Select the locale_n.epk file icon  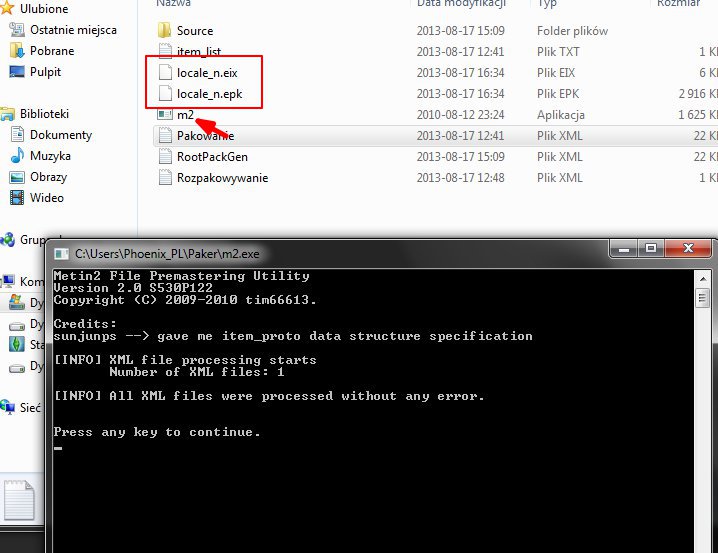[x=165, y=93]
